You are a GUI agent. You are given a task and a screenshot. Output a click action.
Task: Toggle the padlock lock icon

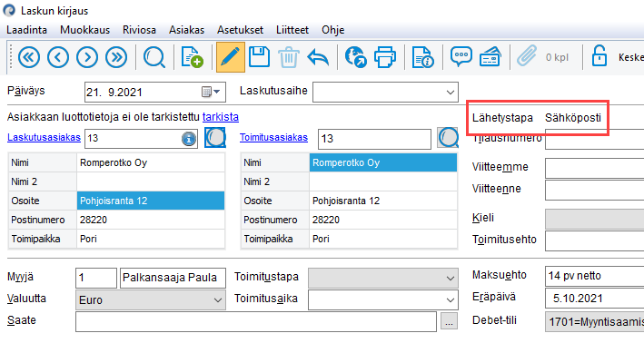point(599,56)
